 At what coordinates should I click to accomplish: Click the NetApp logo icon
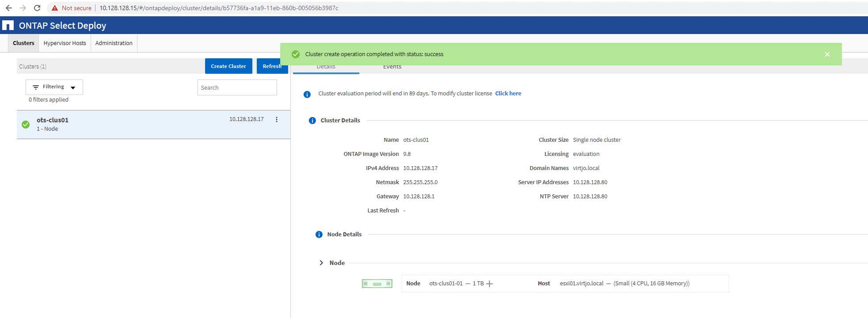point(8,26)
